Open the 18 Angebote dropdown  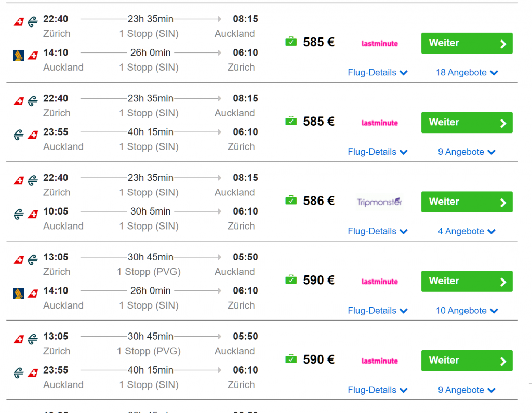(x=467, y=73)
